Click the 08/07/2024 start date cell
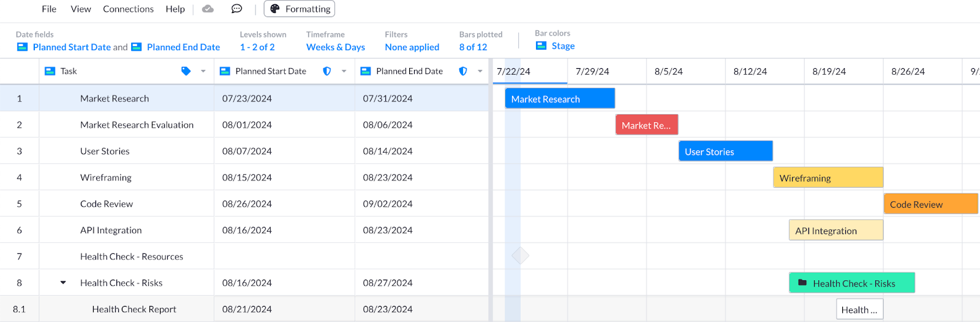 point(285,151)
